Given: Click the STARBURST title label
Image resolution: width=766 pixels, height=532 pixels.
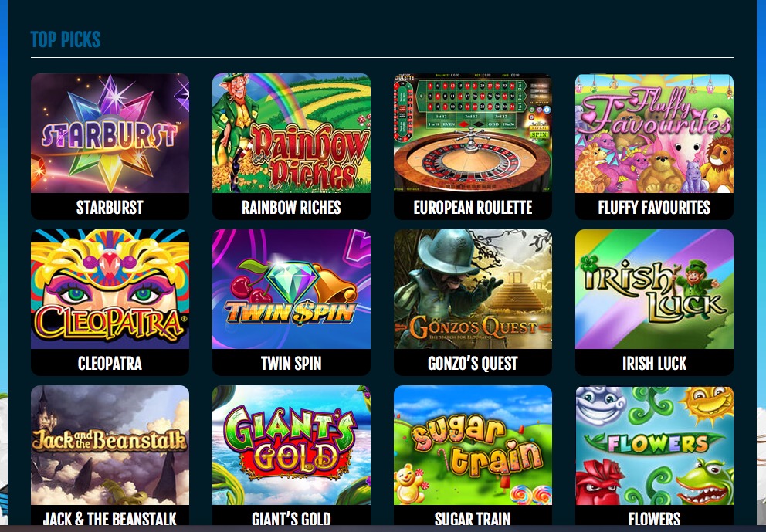Looking at the screenshot, I should pos(110,208).
